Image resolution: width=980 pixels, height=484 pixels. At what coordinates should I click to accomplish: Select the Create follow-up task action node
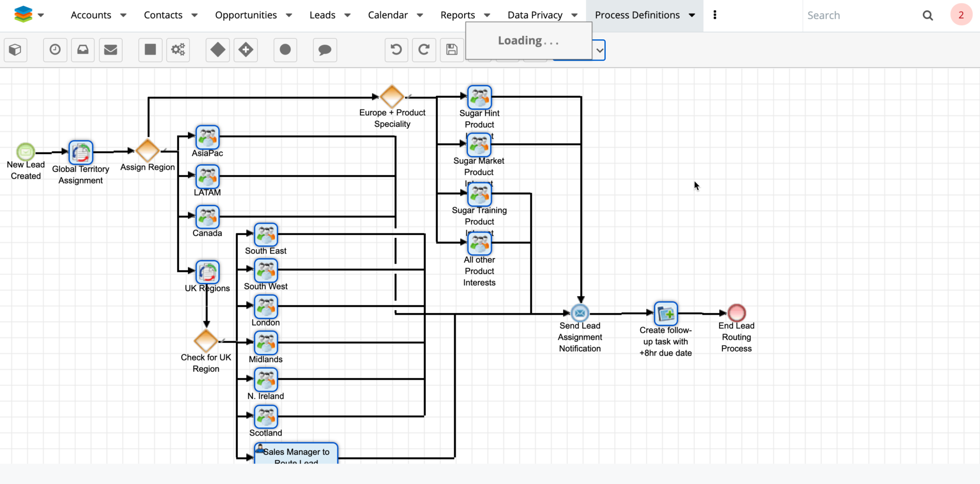[666, 314]
